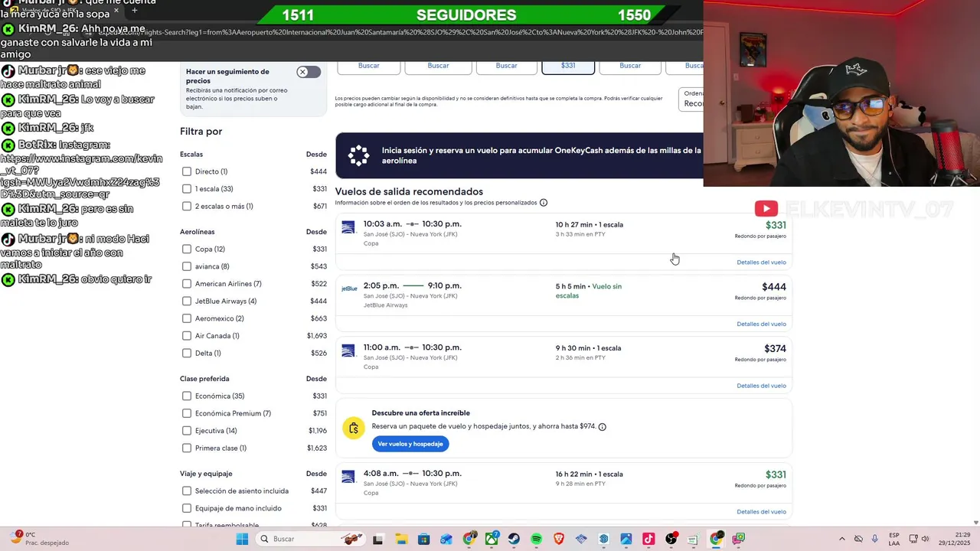Click Copa logo on 4:08 a.m. flight
The width and height of the screenshot is (980, 551).
coord(348,477)
